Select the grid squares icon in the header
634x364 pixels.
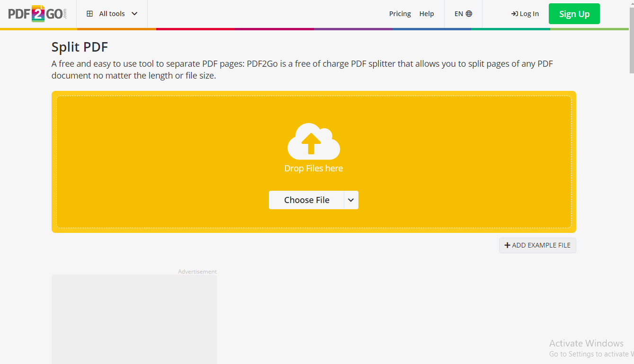89,13
